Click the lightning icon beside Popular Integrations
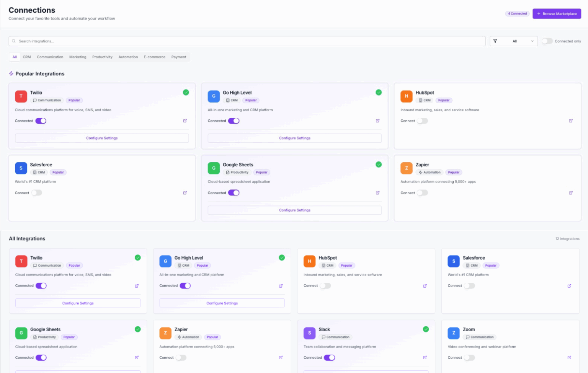 11,73
